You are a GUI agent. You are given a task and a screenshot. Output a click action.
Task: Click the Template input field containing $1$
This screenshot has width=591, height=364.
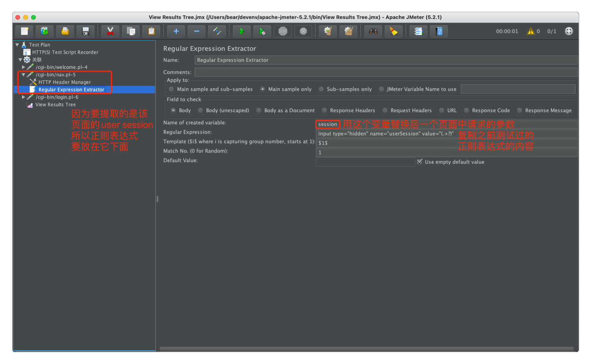tap(447, 143)
